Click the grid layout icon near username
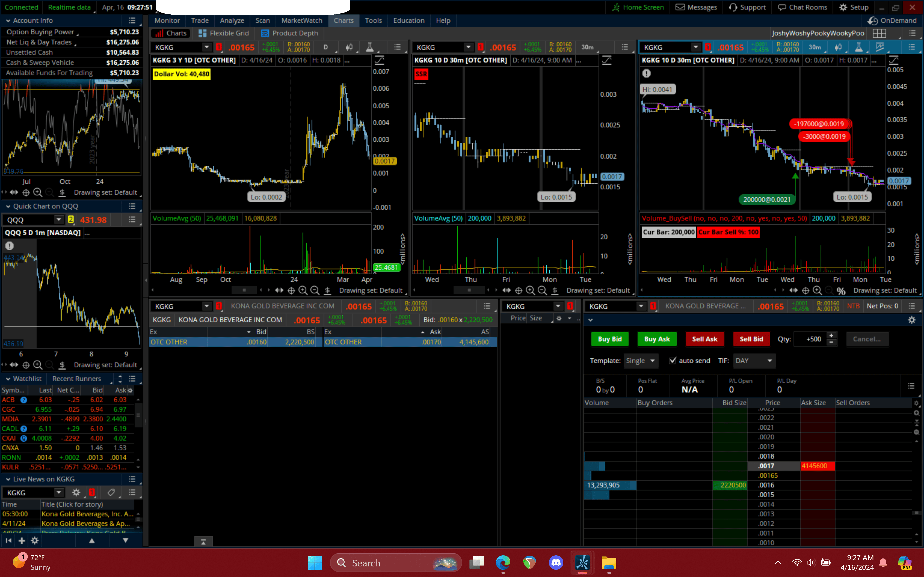Image resolution: width=924 pixels, height=577 pixels. coord(879,33)
